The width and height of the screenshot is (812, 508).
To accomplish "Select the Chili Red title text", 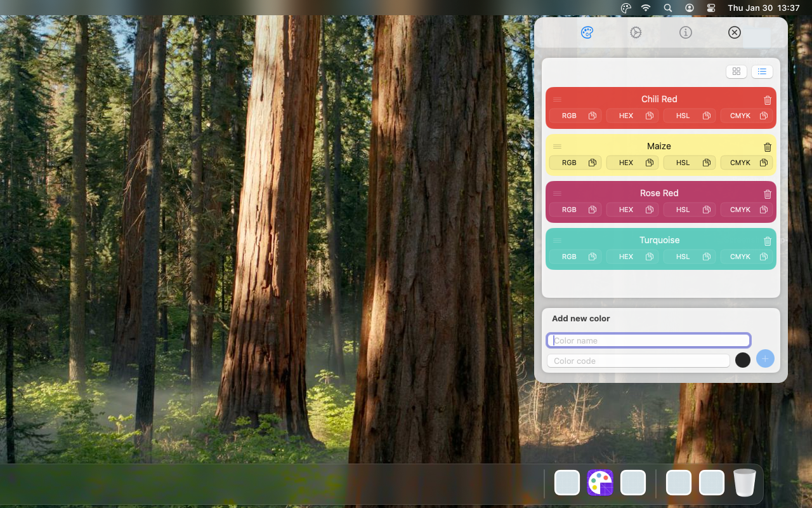I will [659, 99].
